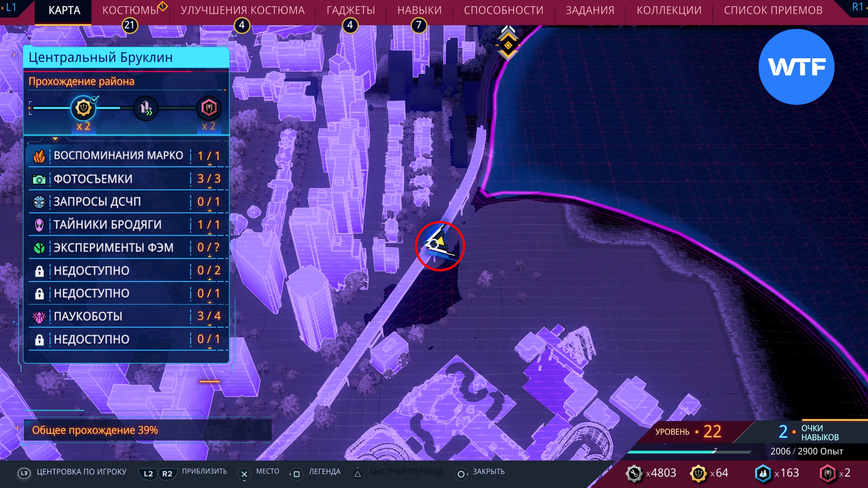Expand the ВОСПОМИНАНИЯ МАРКО row

[x=118, y=156]
